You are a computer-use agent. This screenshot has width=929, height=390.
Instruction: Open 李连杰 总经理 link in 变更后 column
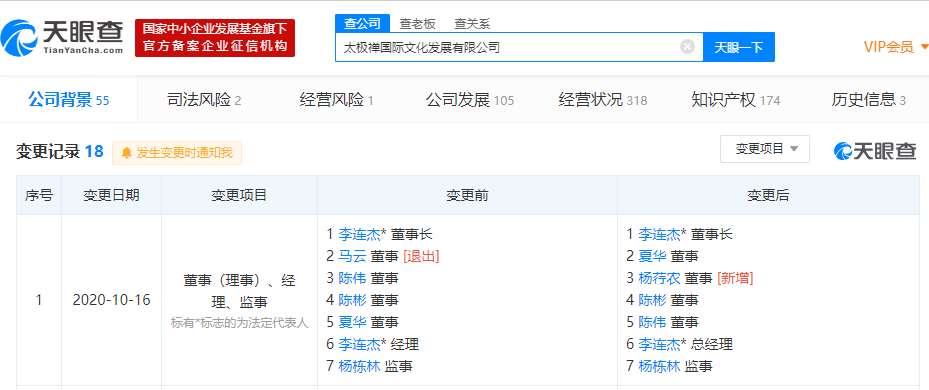point(659,344)
